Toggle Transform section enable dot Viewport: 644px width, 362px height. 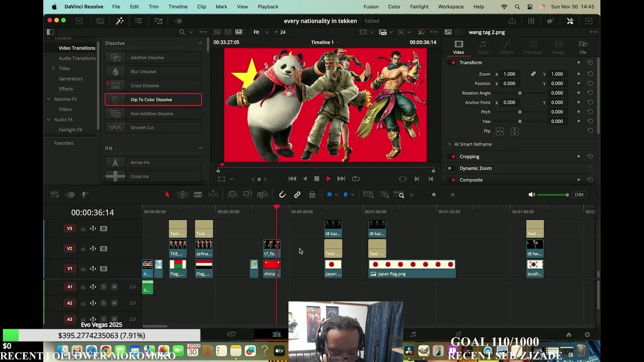[453, 63]
